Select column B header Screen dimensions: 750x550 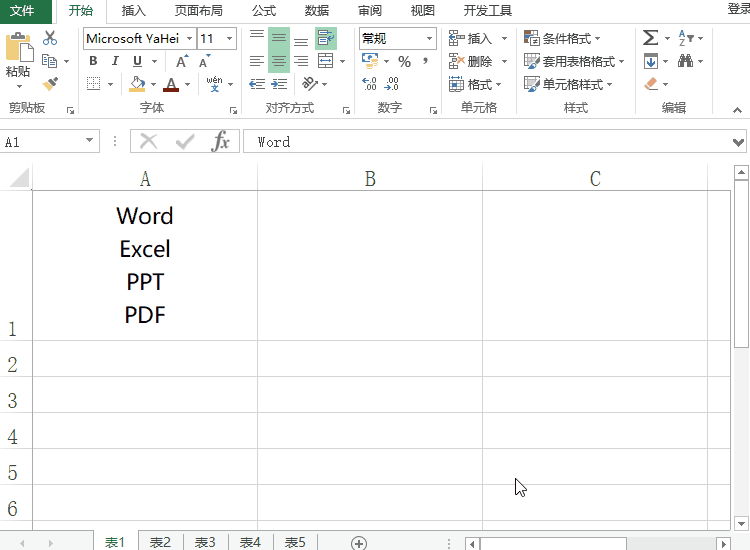pyautogui.click(x=370, y=178)
